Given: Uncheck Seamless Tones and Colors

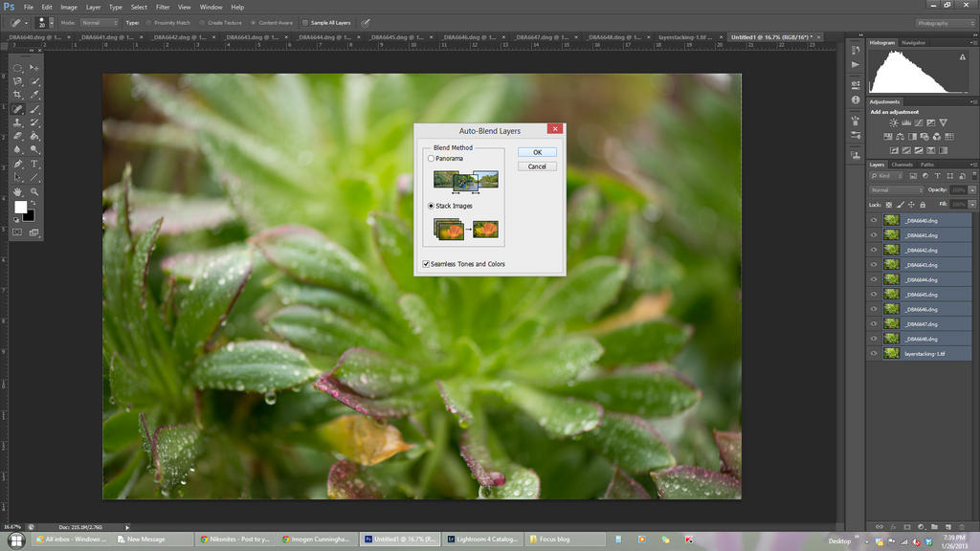Looking at the screenshot, I should pyautogui.click(x=426, y=264).
